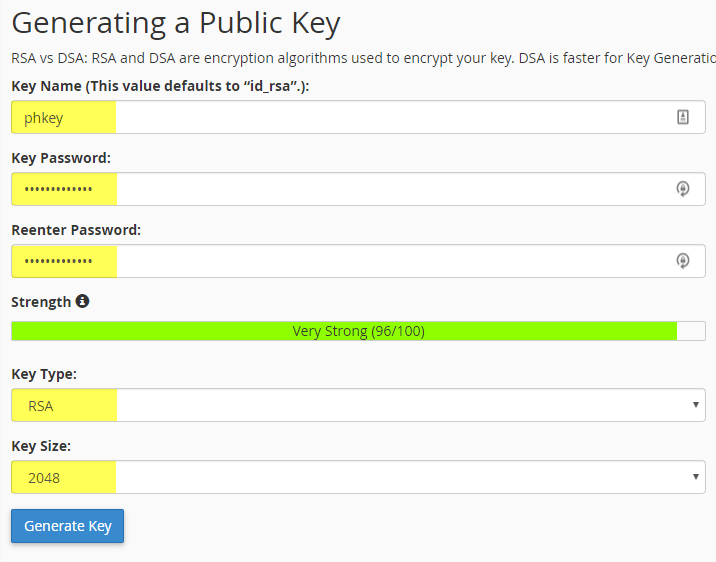Click the Key Type label
Image resolution: width=716 pixels, height=562 pixels.
(x=44, y=374)
